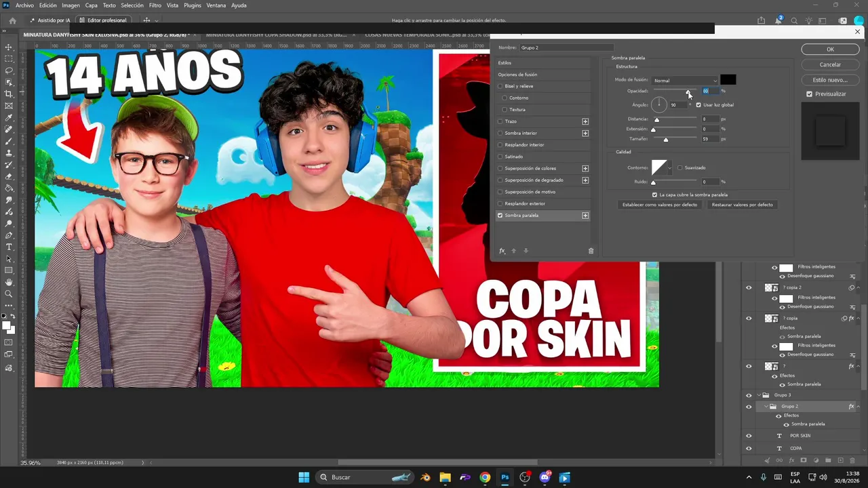
Task: Click the Home icon in options bar
Action: tap(12, 20)
